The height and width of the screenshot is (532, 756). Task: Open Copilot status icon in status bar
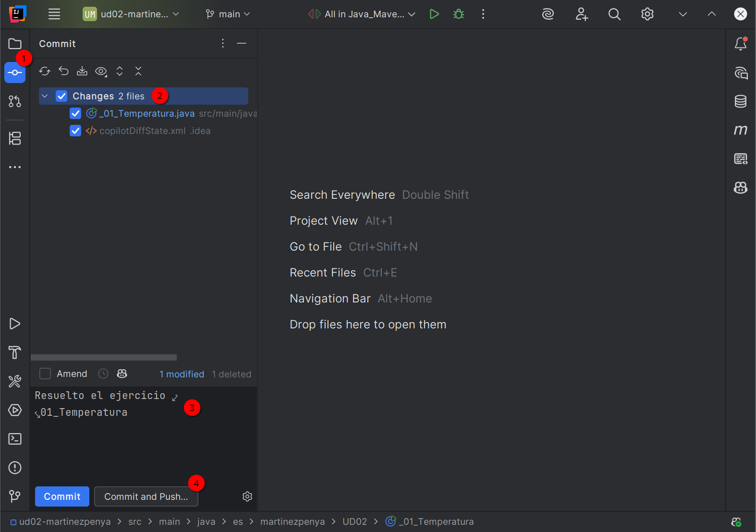(x=736, y=522)
